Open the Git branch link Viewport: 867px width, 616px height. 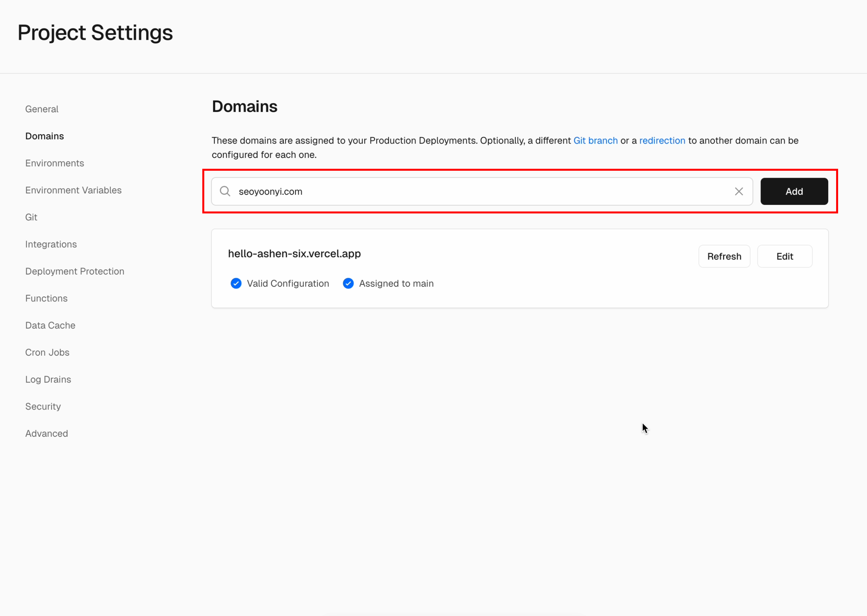[x=595, y=140]
